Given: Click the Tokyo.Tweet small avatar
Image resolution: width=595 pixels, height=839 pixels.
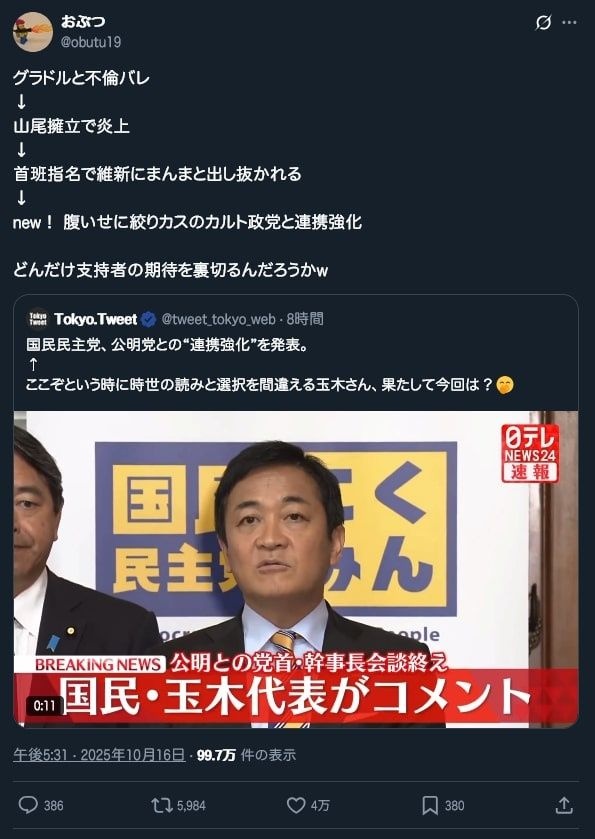Looking at the screenshot, I should point(37,319).
